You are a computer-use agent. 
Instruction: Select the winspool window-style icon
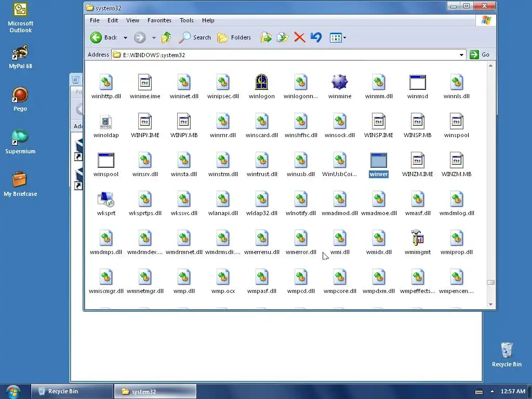point(106,161)
